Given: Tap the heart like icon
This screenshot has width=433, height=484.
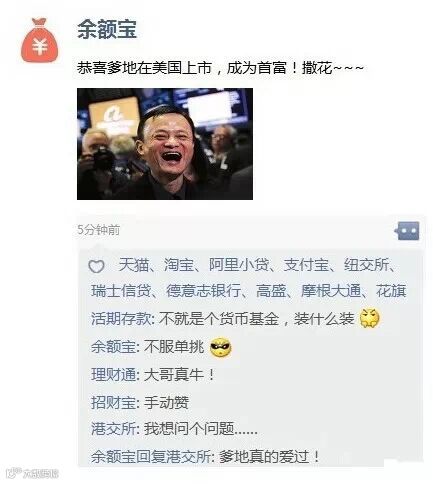Looking at the screenshot, I should pos(96,266).
